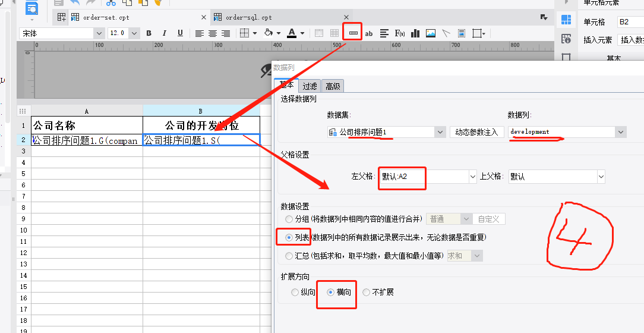Open the 高级 advanced tab
644x333 pixels.
pyautogui.click(x=333, y=86)
